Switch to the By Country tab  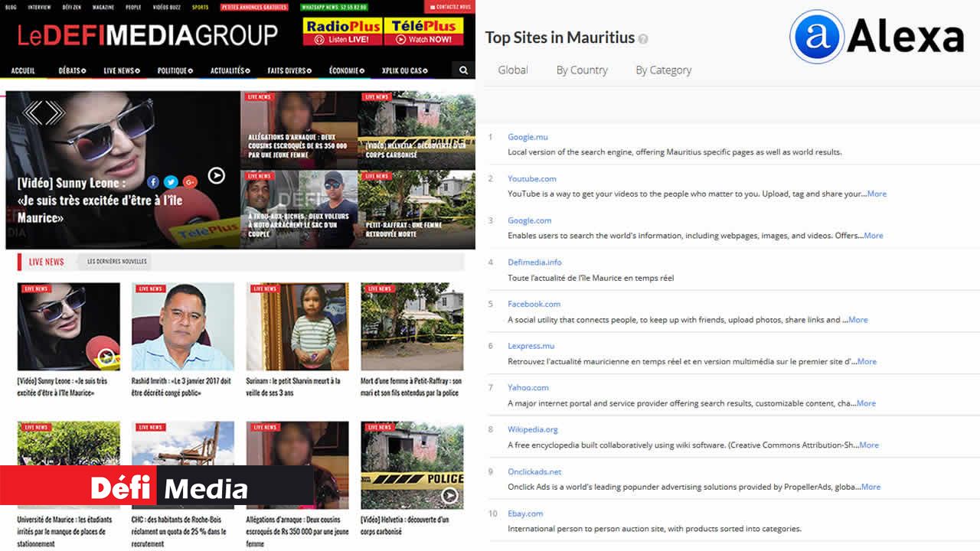point(581,70)
